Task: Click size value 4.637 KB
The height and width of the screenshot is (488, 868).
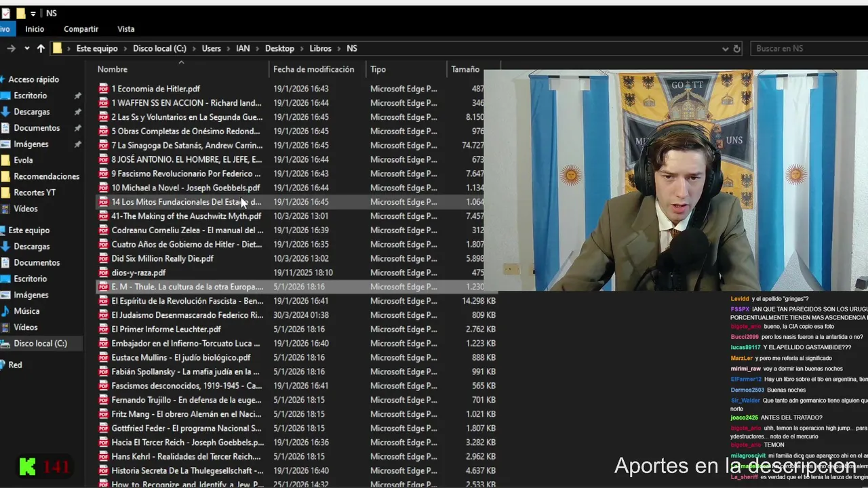Action: [x=481, y=470]
